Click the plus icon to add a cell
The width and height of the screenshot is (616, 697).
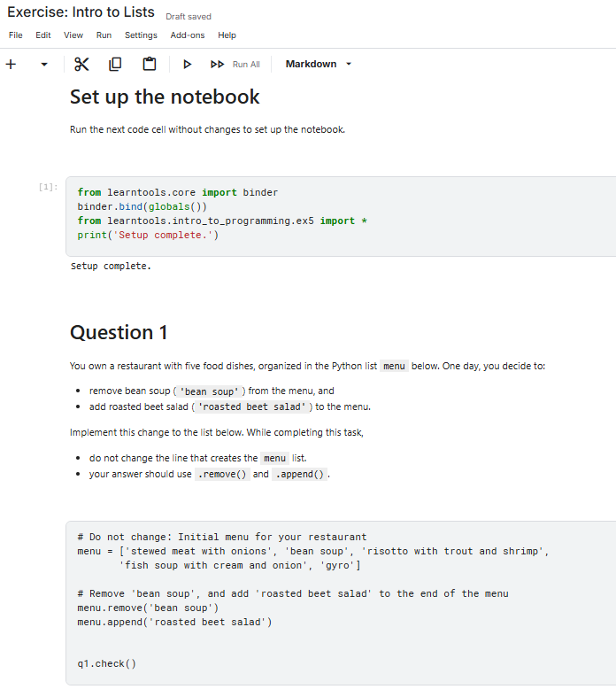point(11,65)
